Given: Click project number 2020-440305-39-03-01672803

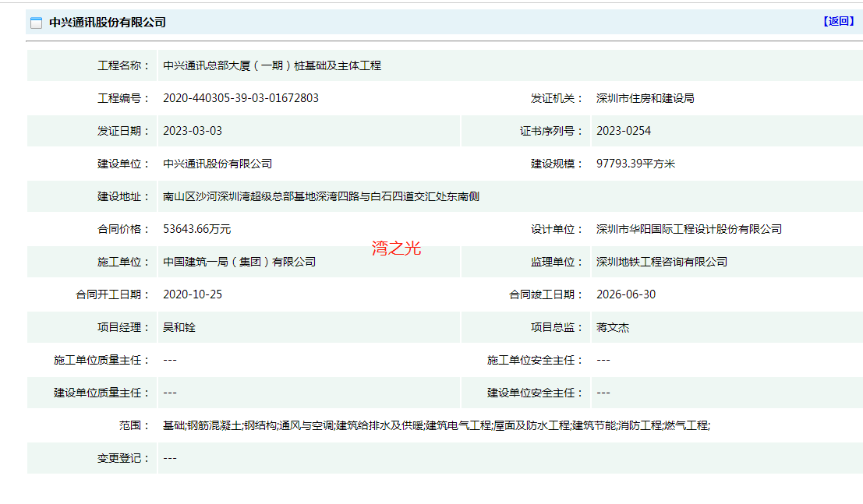Looking at the screenshot, I should coord(240,98).
